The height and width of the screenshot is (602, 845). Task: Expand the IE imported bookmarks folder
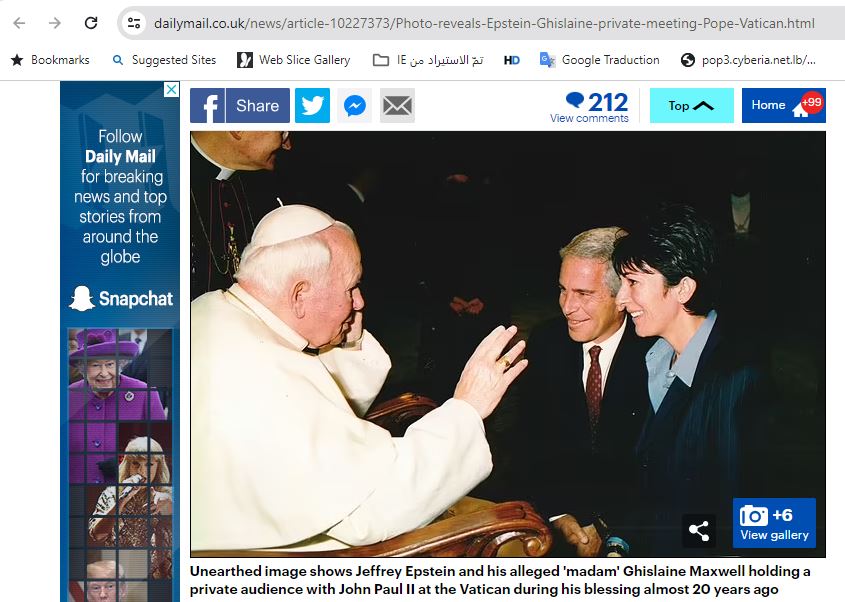(x=428, y=60)
